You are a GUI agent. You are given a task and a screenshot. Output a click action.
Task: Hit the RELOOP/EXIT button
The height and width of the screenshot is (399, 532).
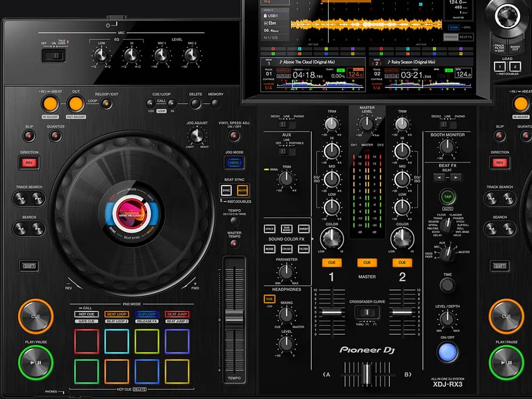point(106,104)
